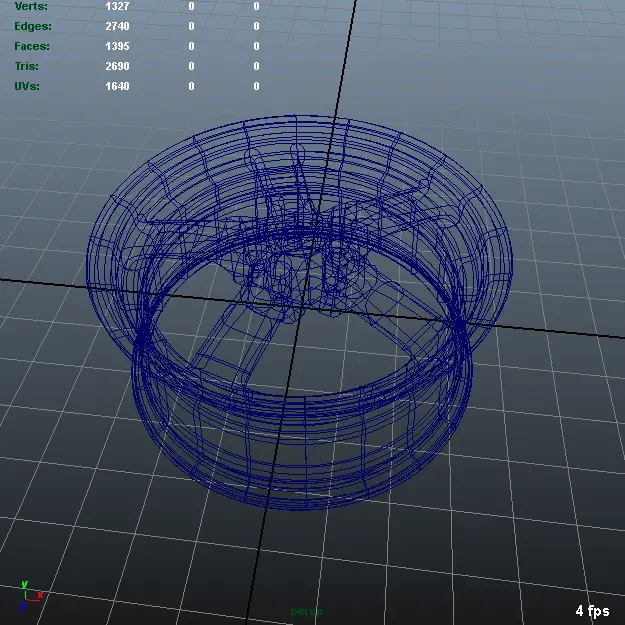Select the 'UVs:' heads-up display label

27,86
